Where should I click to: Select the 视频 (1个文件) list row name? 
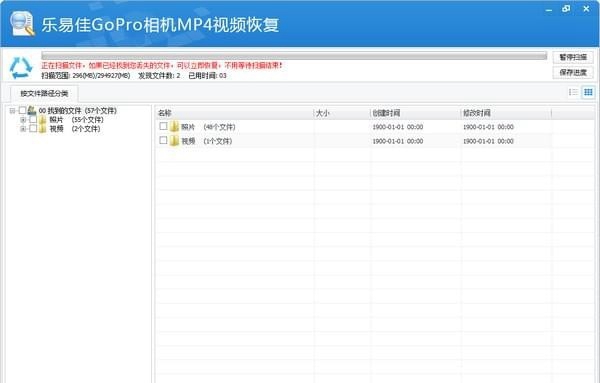(207, 141)
